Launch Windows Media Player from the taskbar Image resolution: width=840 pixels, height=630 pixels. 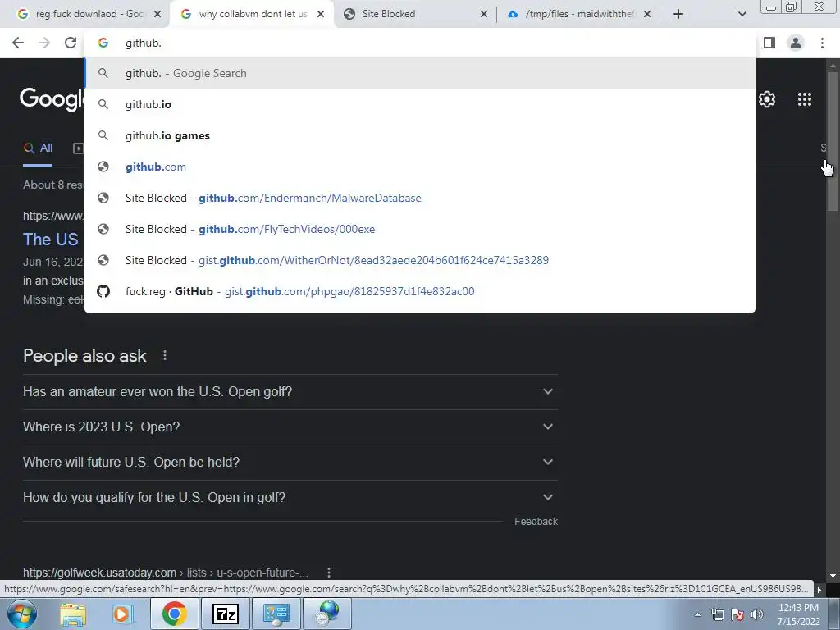[122, 614]
